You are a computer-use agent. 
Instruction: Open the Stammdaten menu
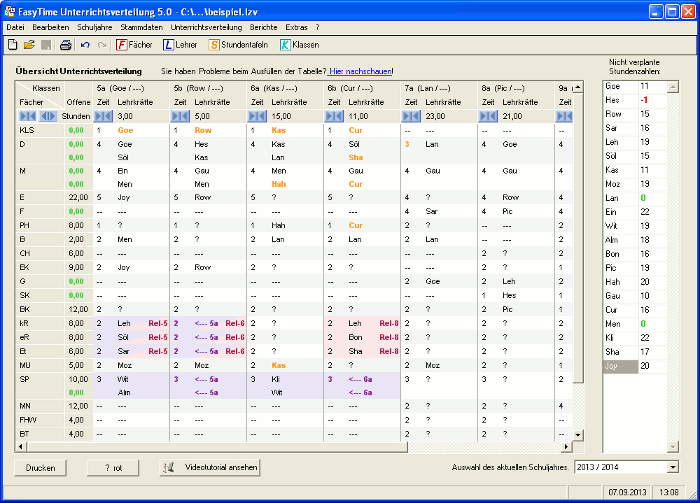tap(140, 27)
